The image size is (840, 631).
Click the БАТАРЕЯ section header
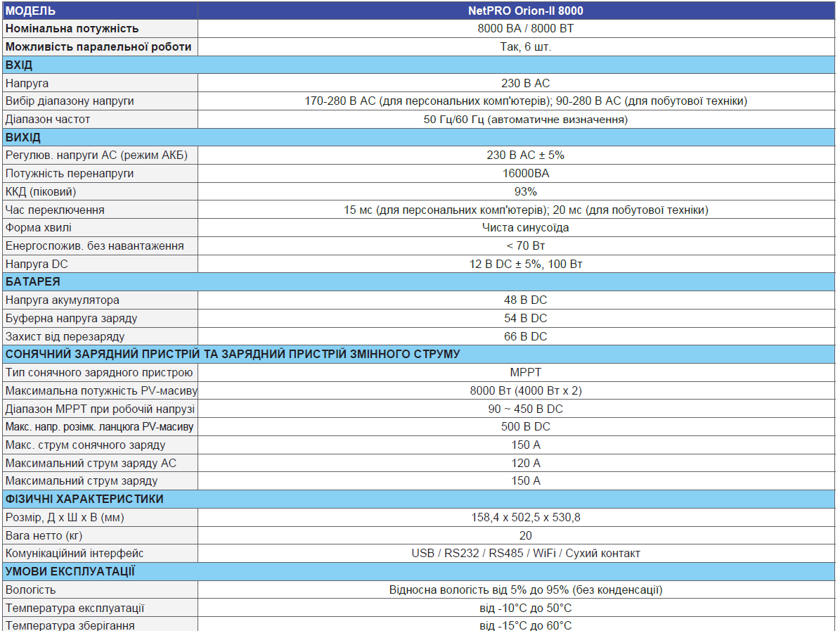pyautogui.click(x=32, y=282)
